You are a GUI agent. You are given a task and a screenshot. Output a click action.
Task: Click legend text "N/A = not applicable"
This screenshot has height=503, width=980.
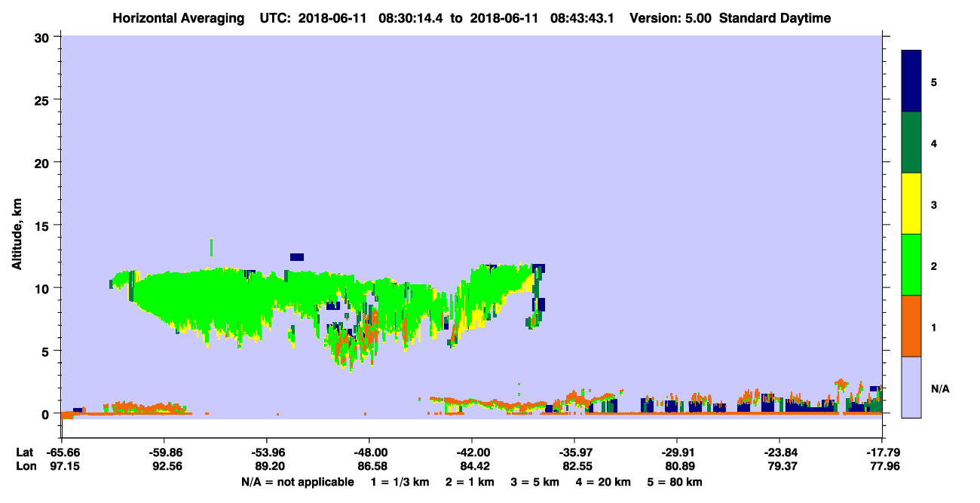point(298,482)
